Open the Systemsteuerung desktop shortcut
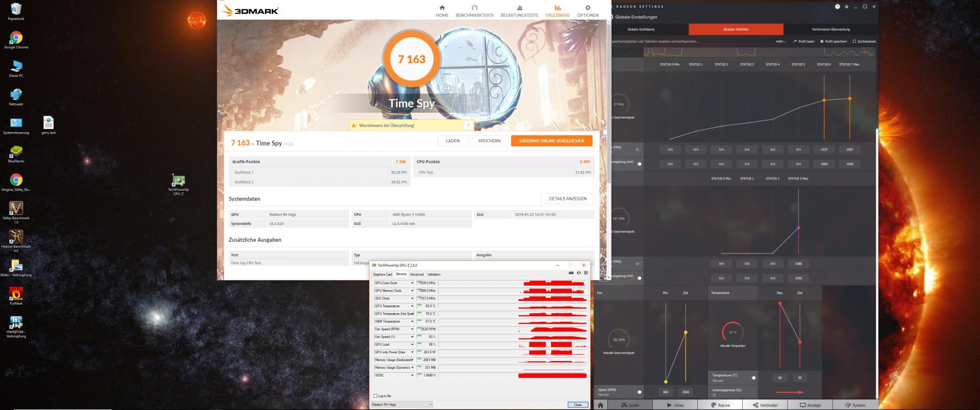The image size is (980, 410). (16, 126)
